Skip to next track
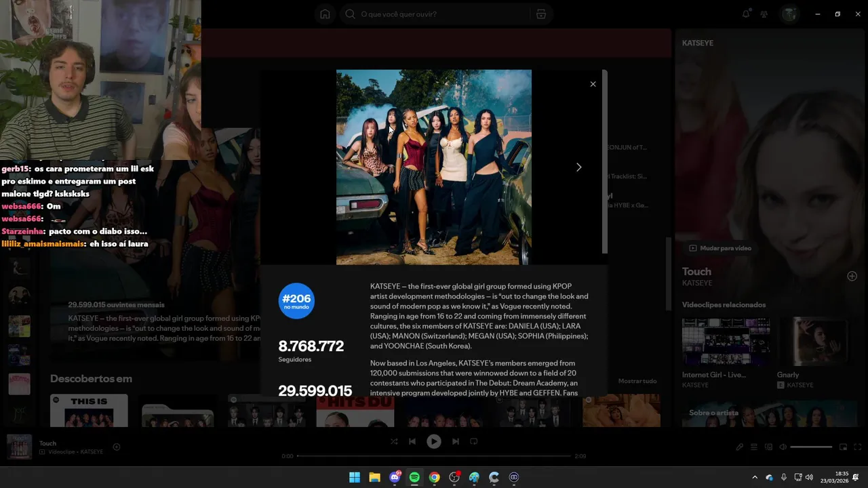 click(456, 441)
